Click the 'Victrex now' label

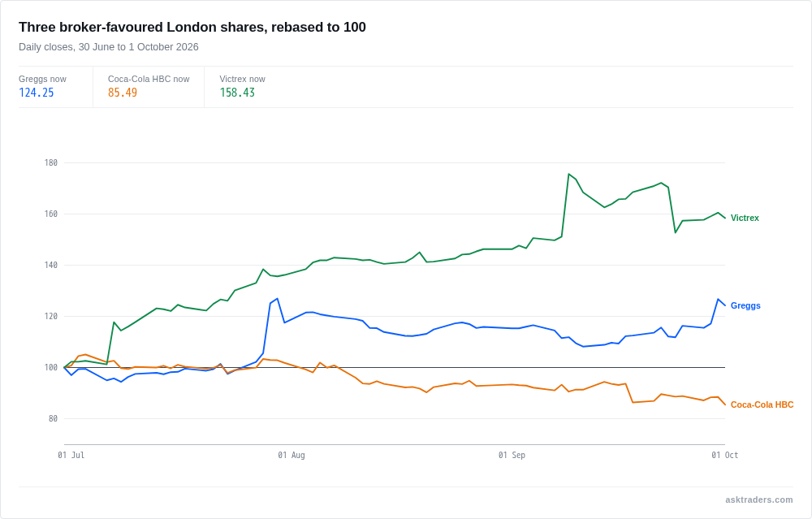(242, 79)
